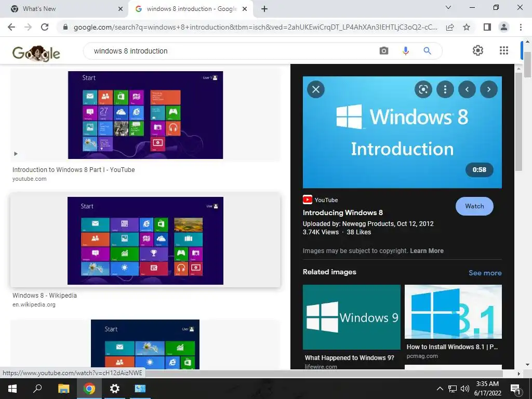The height and width of the screenshot is (399, 532).
Task: Click Chrome icon in taskbar
Action: tap(89, 389)
